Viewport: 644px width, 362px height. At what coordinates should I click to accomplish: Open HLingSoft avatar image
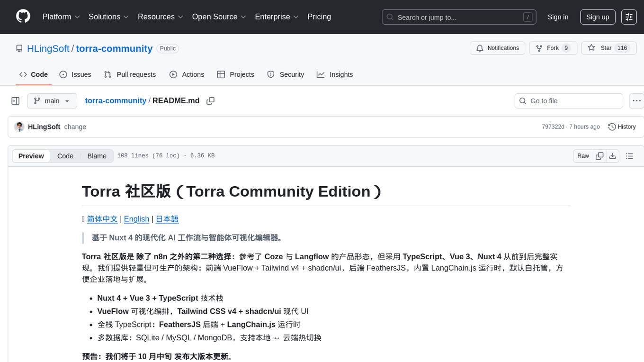tap(19, 127)
